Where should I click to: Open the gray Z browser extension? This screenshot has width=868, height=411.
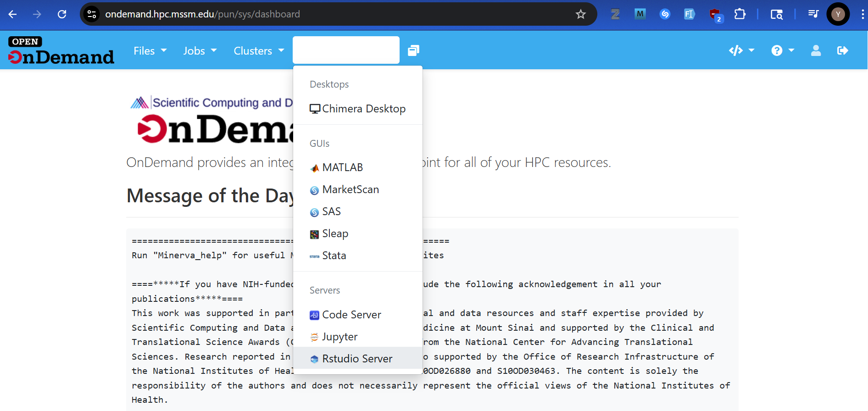[615, 14]
